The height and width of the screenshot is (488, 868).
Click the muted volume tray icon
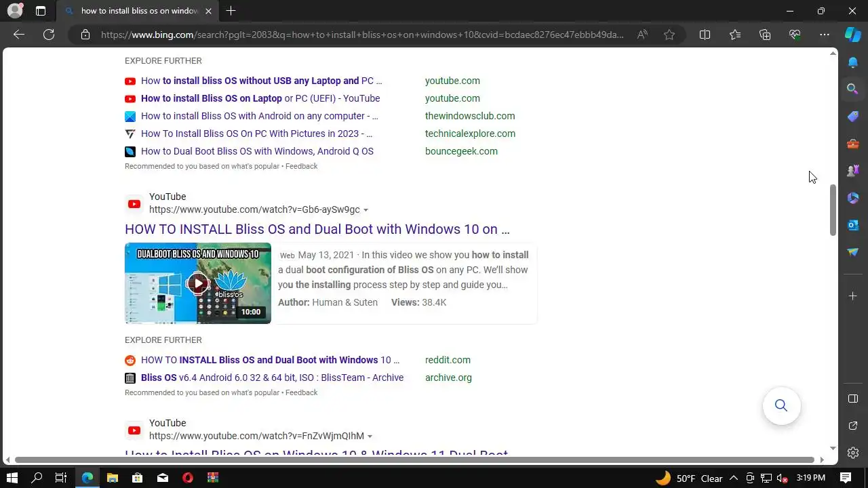(782, 478)
